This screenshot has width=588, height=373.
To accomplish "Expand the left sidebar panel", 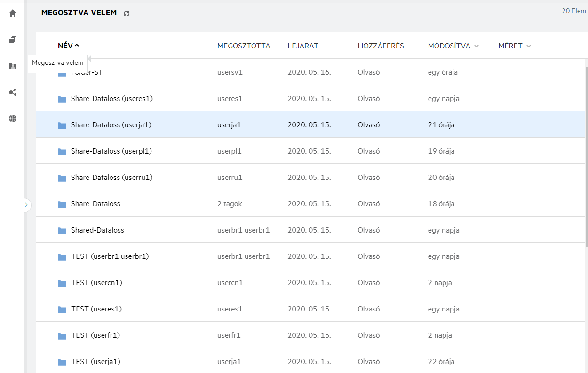I will click(x=26, y=205).
